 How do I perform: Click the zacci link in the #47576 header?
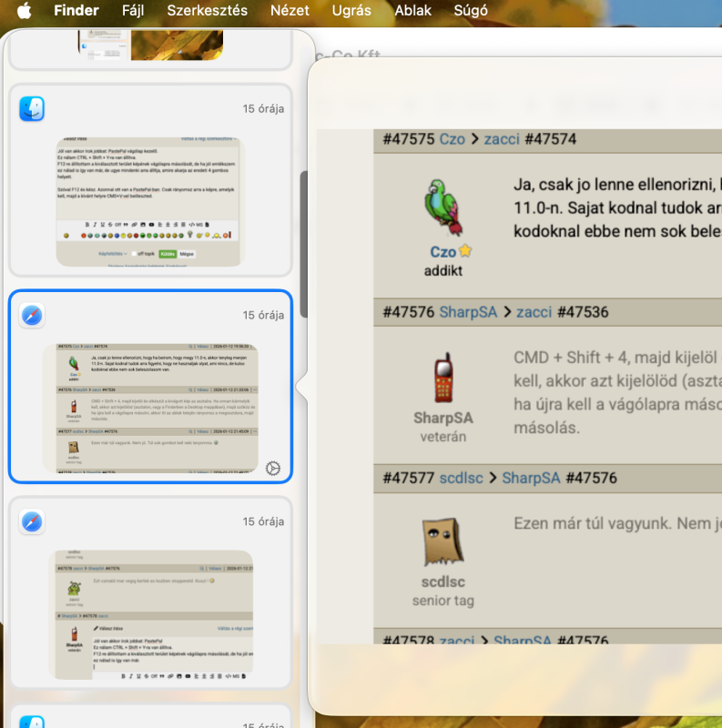(x=534, y=312)
